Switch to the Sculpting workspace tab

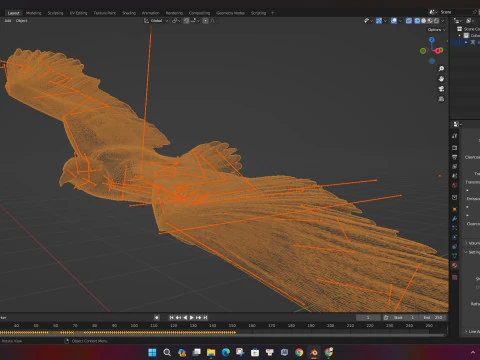pyautogui.click(x=55, y=13)
